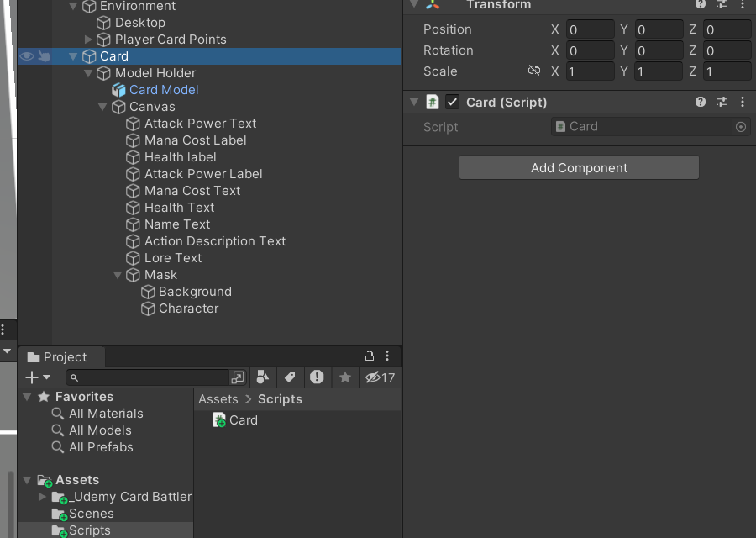Uncheck the Card Script enabled checkbox
Screen dimensions: 756x538
click(452, 103)
